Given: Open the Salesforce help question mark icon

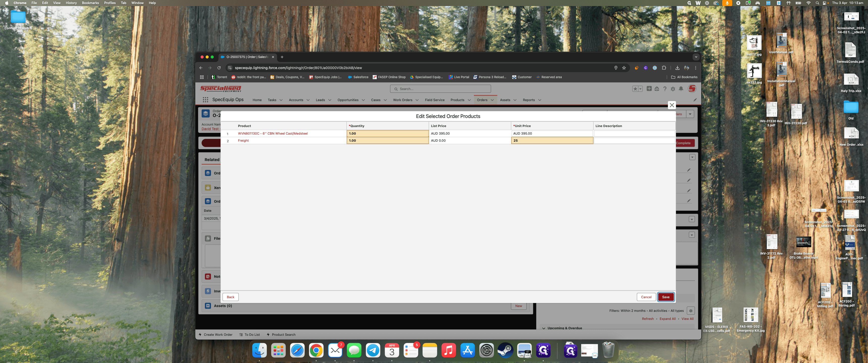Looking at the screenshot, I should [665, 89].
